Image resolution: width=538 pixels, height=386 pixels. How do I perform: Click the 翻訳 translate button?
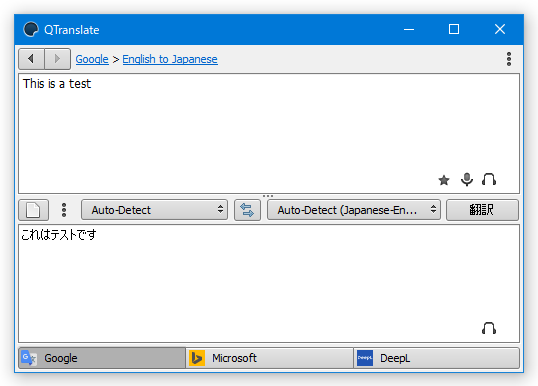click(x=482, y=210)
